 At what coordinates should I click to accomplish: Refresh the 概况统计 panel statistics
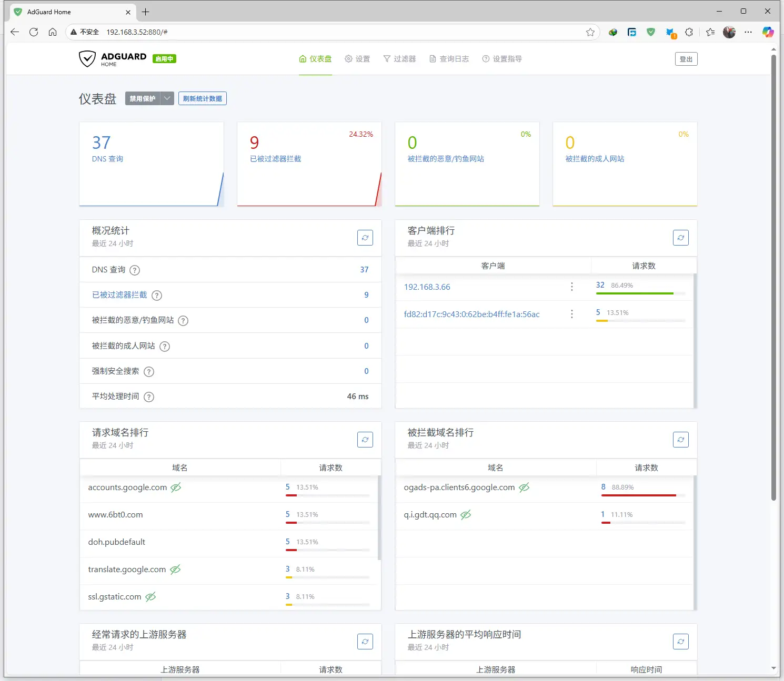click(x=365, y=238)
